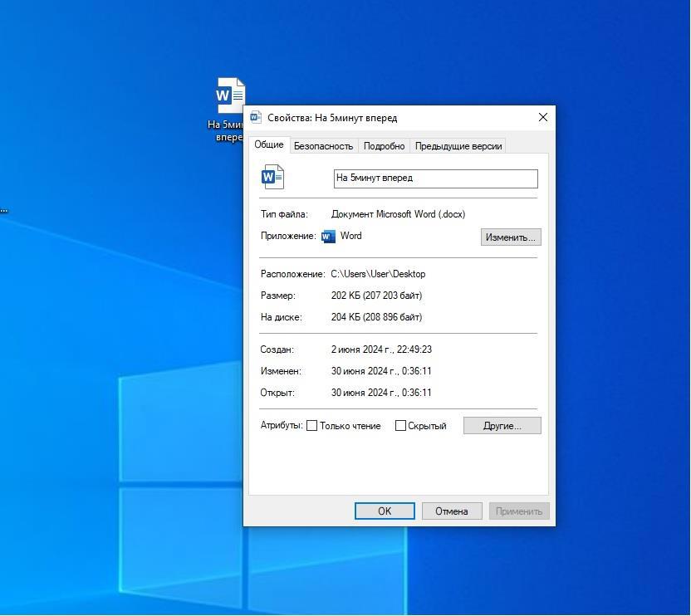This screenshot has width=691, height=616.
Task: Go to the Подробно tab
Action: click(384, 146)
